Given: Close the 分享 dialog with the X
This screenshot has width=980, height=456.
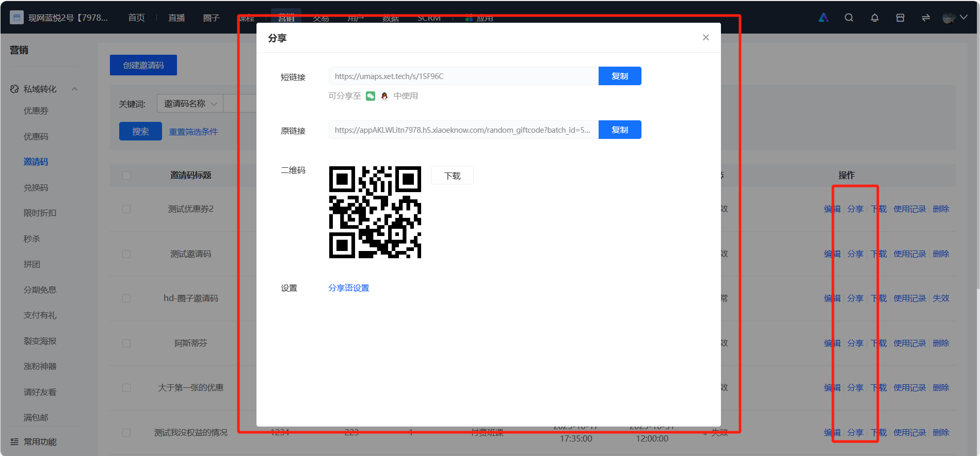Looking at the screenshot, I should pos(706,37).
